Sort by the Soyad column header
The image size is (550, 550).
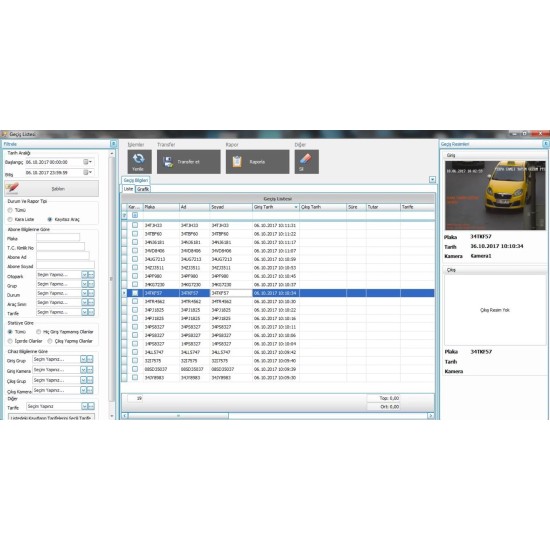point(231,207)
